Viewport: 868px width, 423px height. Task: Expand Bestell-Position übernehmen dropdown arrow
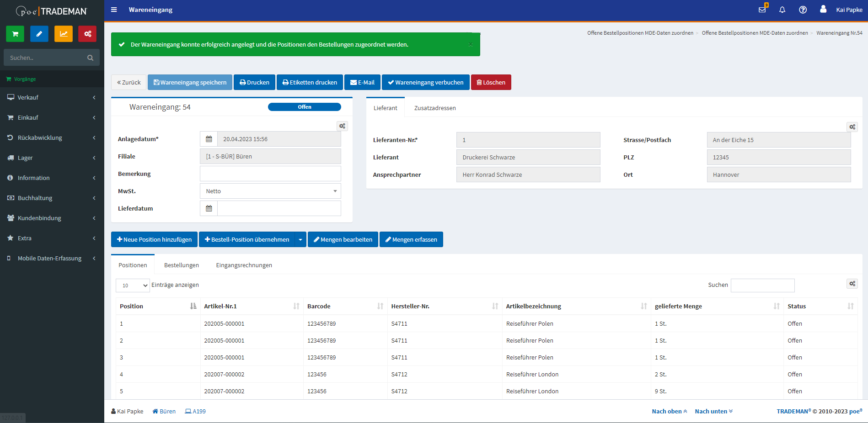pos(300,239)
